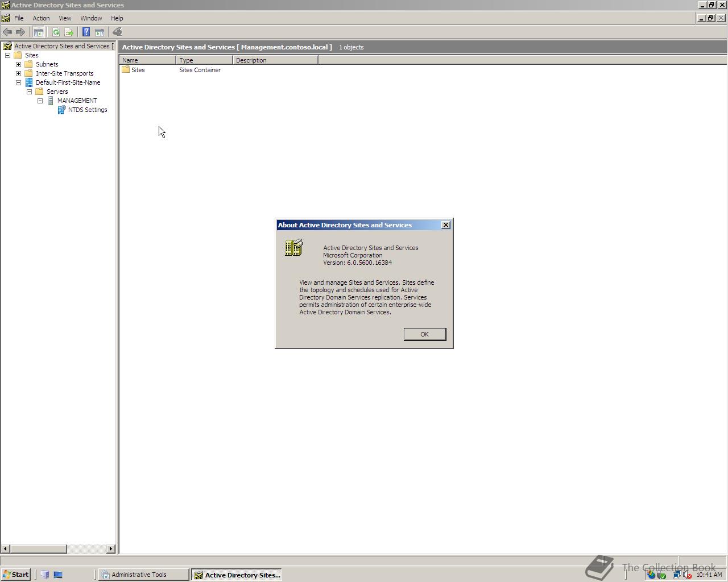This screenshot has height=582, width=728.
Task: Click the Subnets folder icon
Action: [x=29, y=64]
